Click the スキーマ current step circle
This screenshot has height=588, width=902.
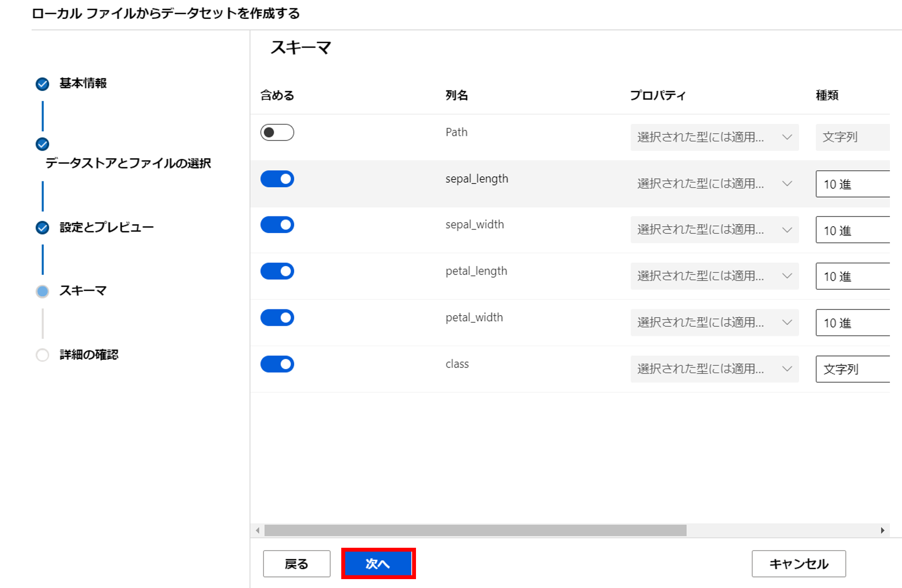pos(42,292)
